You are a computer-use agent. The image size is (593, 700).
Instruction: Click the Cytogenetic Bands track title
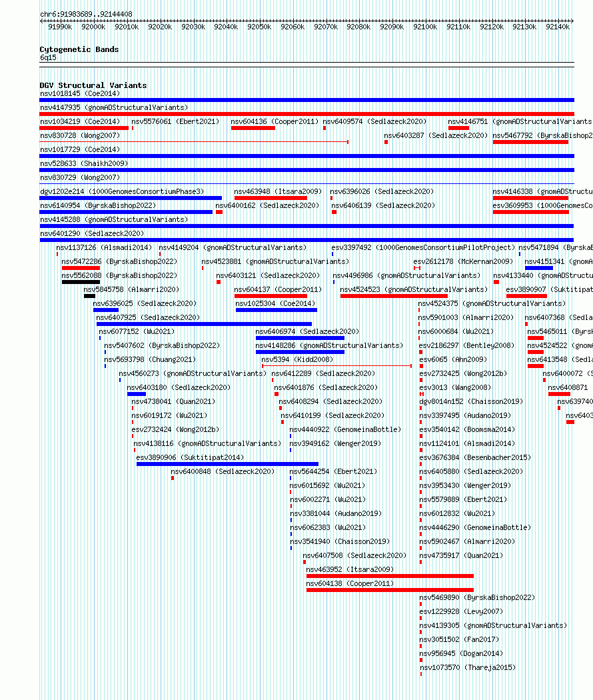click(79, 49)
